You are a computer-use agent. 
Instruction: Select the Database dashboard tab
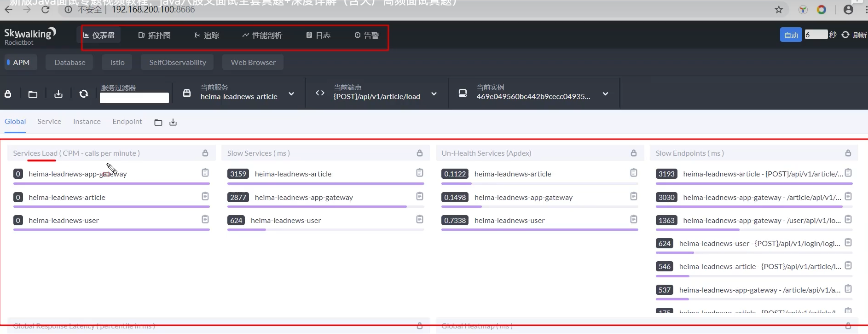pyautogui.click(x=69, y=63)
